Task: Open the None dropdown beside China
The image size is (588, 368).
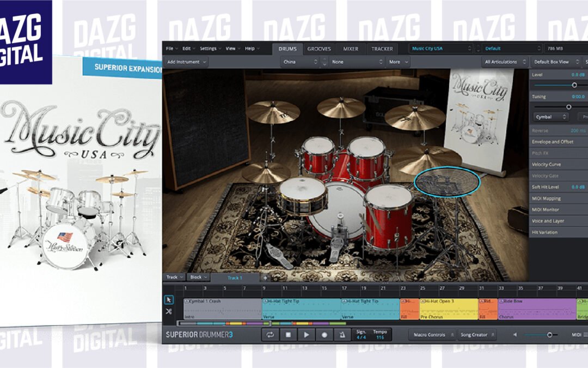Action: pyautogui.click(x=357, y=62)
